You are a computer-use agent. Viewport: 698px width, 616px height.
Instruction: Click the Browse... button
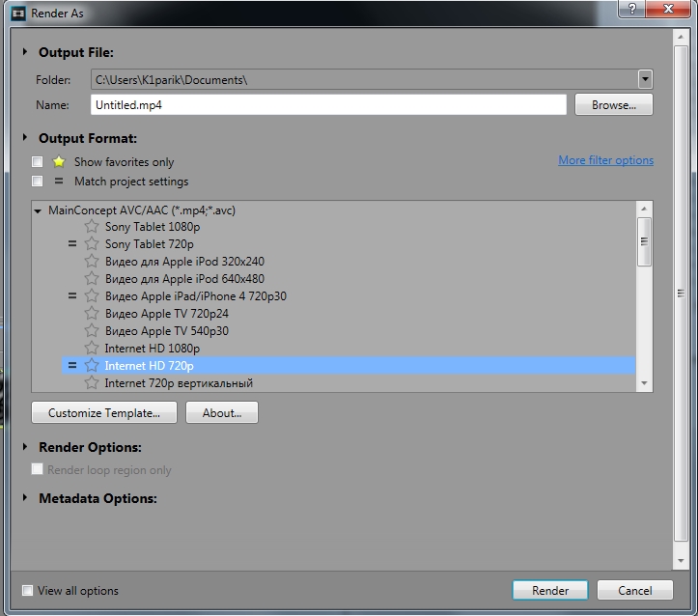click(613, 105)
